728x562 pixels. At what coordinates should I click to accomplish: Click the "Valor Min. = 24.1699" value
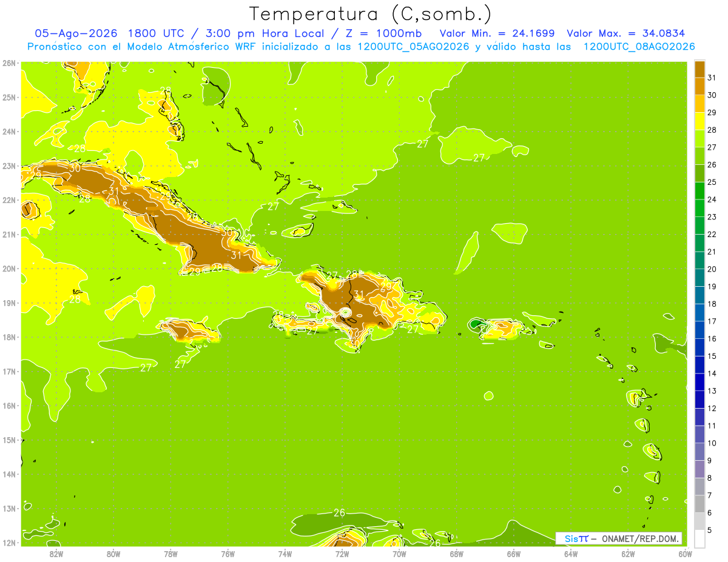(497, 33)
